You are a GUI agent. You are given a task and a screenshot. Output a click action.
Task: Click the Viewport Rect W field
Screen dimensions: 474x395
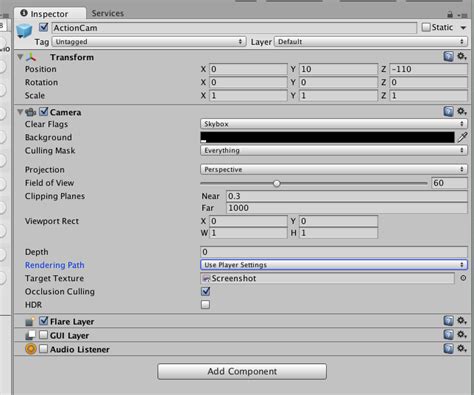(x=248, y=233)
